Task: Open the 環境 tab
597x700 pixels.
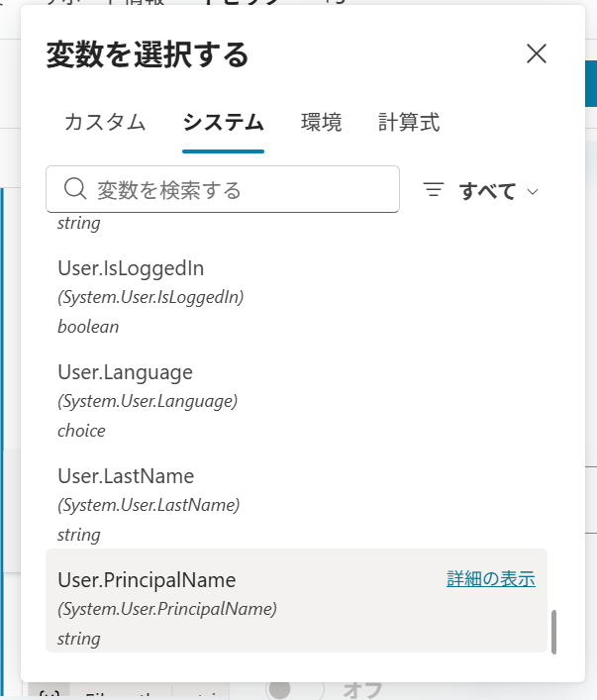Action: pyautogui.click(x=321, y=123)
